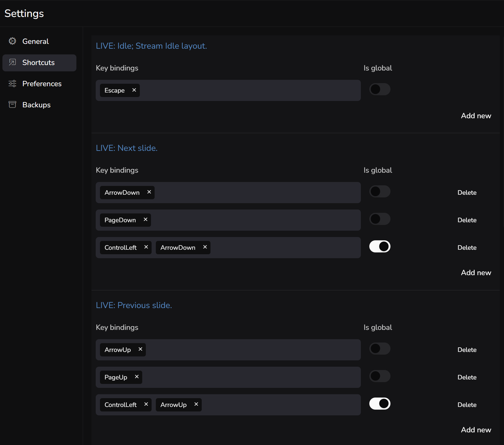Image resolution: width=504 pixels, height=445 pixels.
Task: Delete the ControlLeft ArrowDown binding row
Action: 467,248
